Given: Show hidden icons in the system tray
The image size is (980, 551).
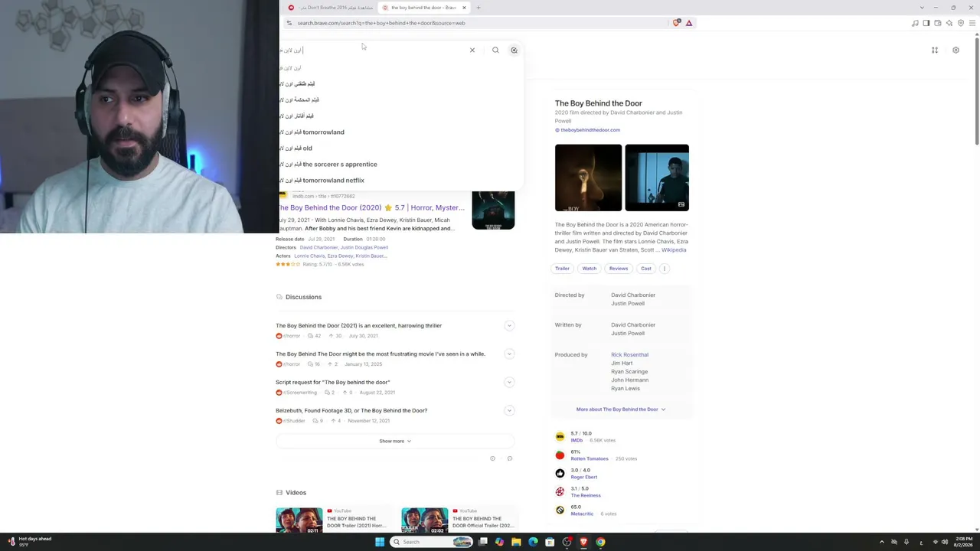Looking at the screenshot, I should tap(881, 542).
